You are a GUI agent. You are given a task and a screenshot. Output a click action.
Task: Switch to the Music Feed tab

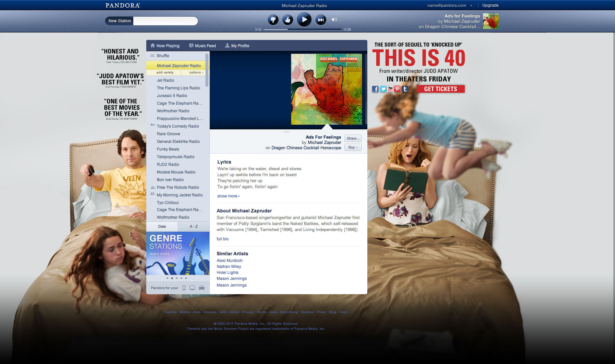point(202,46)
